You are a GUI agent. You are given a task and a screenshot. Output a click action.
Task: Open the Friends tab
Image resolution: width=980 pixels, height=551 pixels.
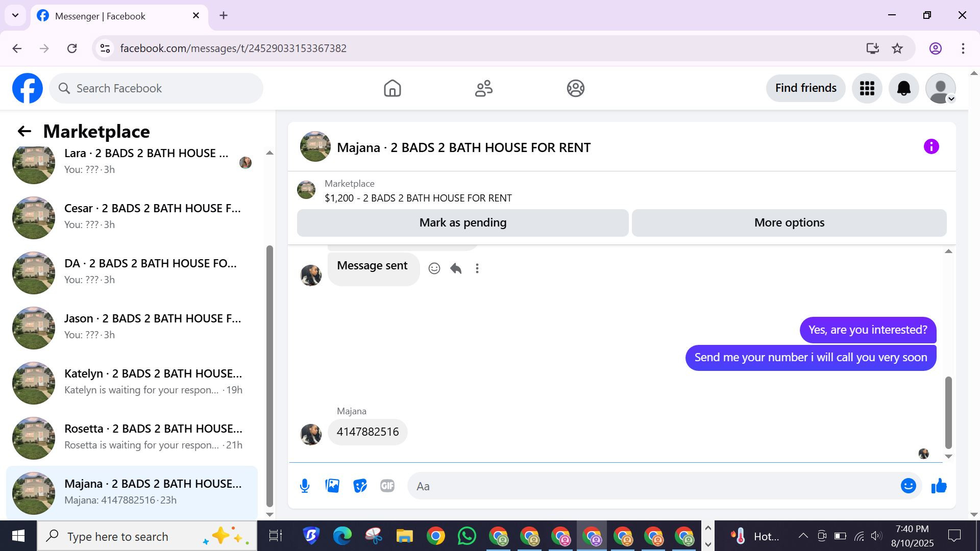click(x=483, y=88)
